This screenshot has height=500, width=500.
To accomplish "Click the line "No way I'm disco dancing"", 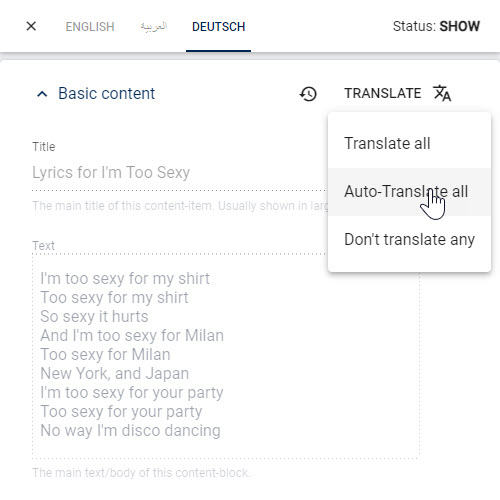I will pos(130,430).
